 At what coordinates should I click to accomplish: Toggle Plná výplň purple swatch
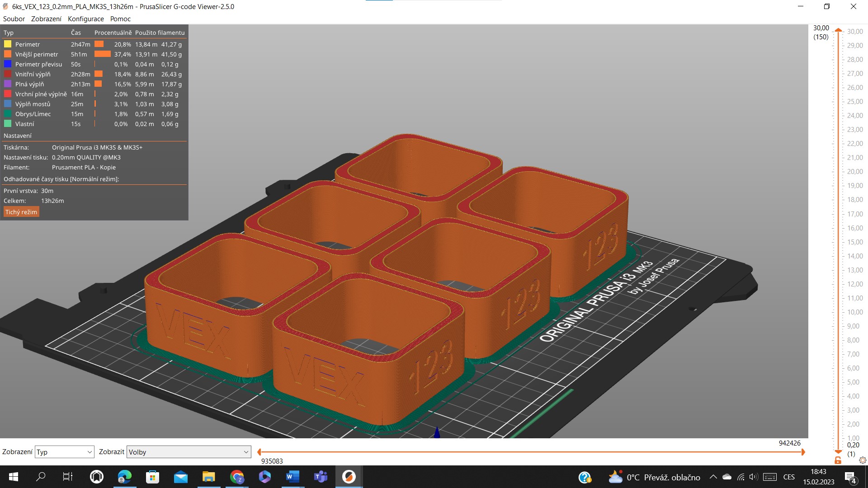(x=8, y=84)
